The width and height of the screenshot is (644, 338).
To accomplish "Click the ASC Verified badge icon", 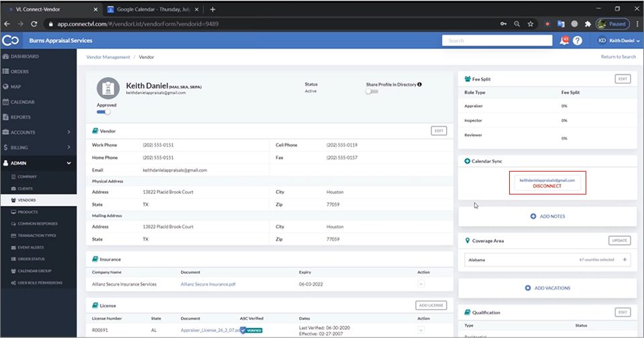I will click(252, 330).
